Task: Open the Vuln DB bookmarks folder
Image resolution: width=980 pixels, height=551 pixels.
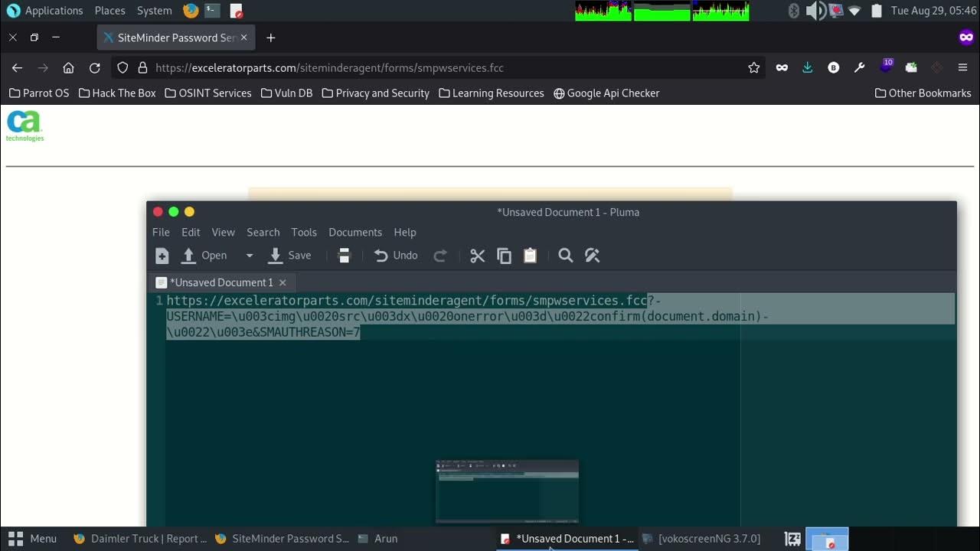Action: click(287, 93)
